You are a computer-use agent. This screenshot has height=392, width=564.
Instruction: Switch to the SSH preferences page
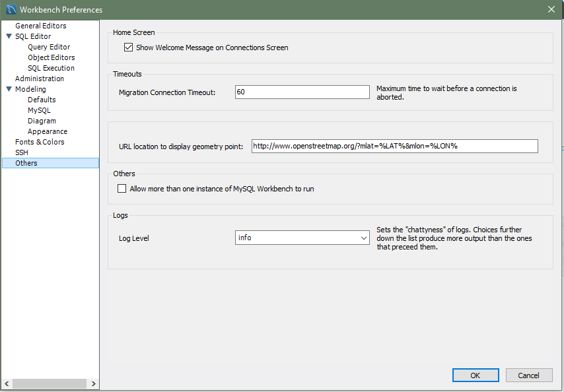(x=22, y=152)
